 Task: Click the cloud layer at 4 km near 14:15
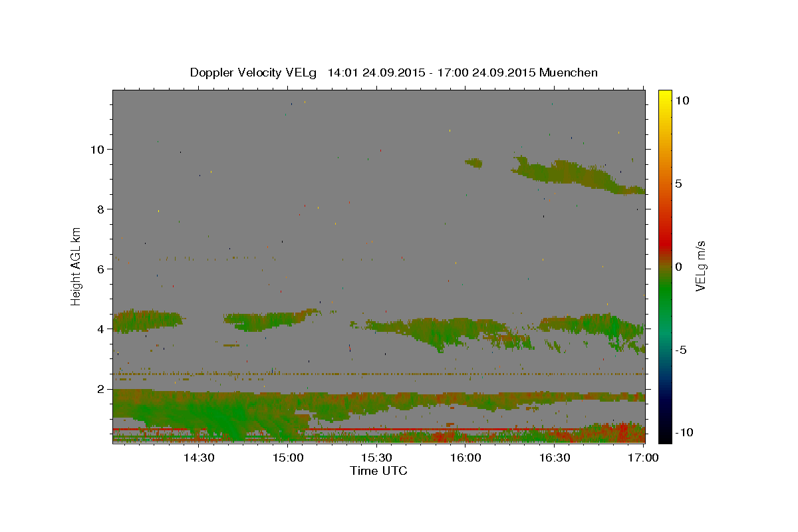[148, 321]
